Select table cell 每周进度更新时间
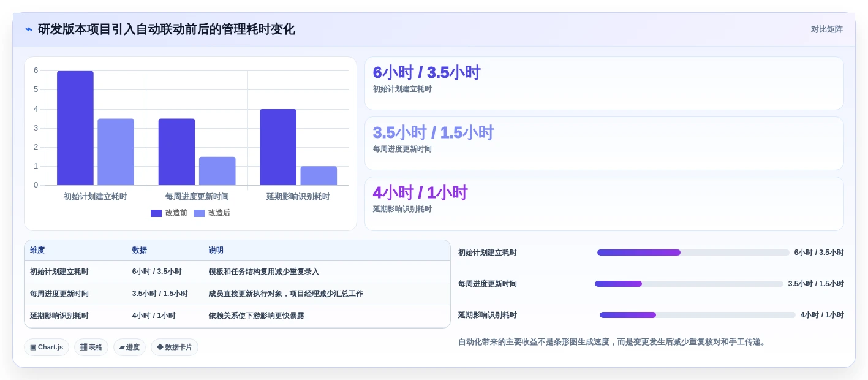This screenshot has width=868, height=380. tap(59, 294)
